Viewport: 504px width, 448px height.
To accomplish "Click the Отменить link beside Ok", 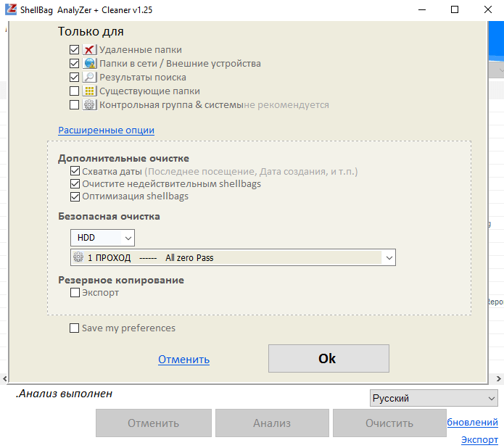I will pyautogui.click(x=183, y=360).
